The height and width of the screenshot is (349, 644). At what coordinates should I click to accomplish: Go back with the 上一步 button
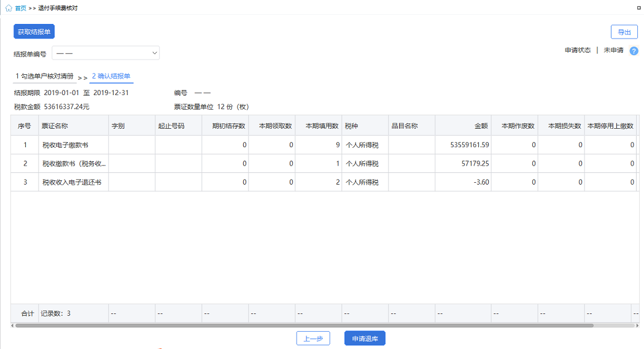313,339
